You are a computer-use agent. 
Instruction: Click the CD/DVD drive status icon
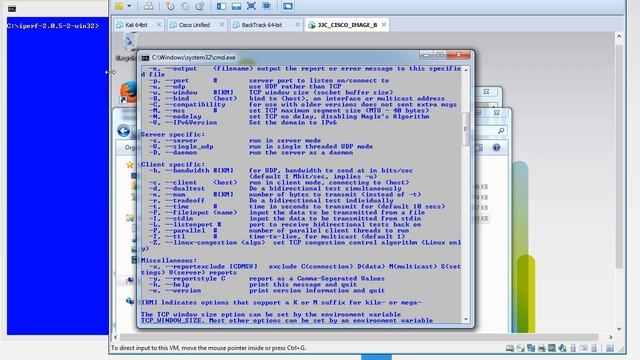(x=520, y=348)
